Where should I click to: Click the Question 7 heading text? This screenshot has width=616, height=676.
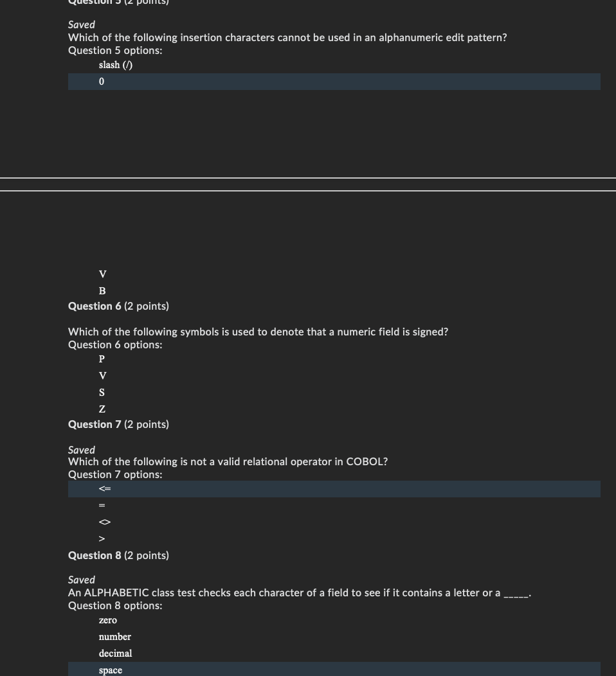(x=118, y=424)
